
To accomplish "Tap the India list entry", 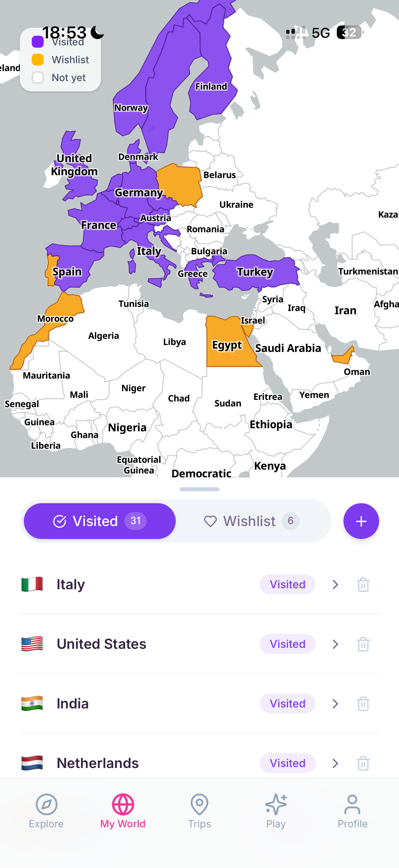I will point(135,703).
